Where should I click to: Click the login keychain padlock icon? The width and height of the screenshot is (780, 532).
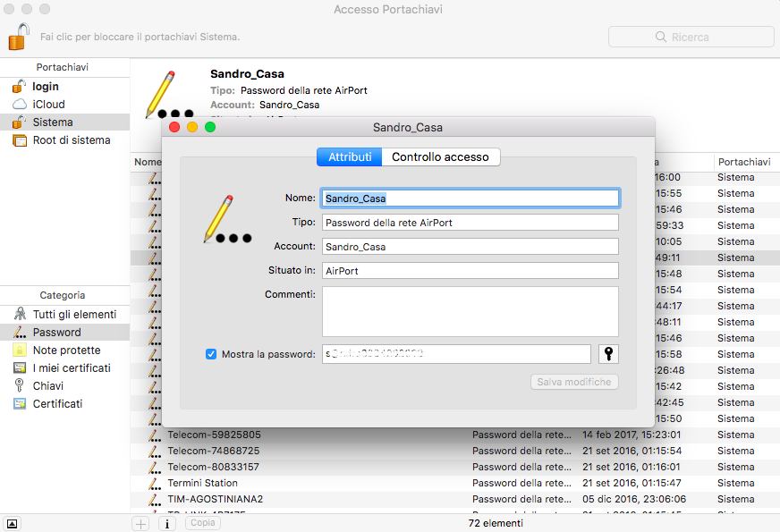pos(19,87)
